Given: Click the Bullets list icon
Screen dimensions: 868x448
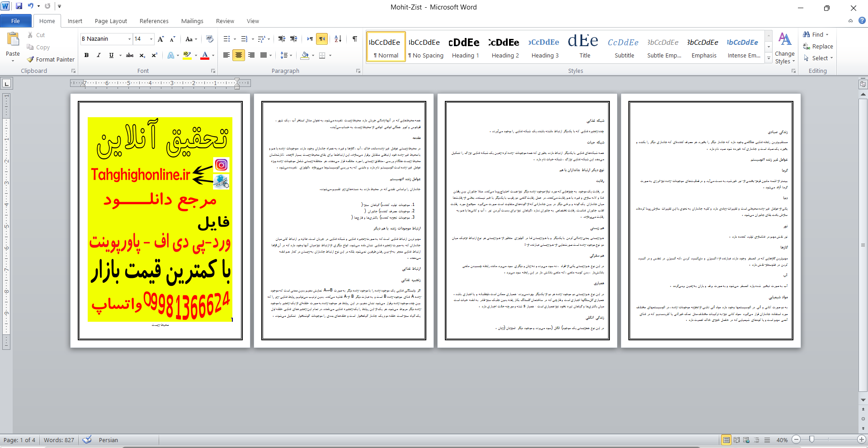Looking at the screenshot, I should click(x=227, y=39).
